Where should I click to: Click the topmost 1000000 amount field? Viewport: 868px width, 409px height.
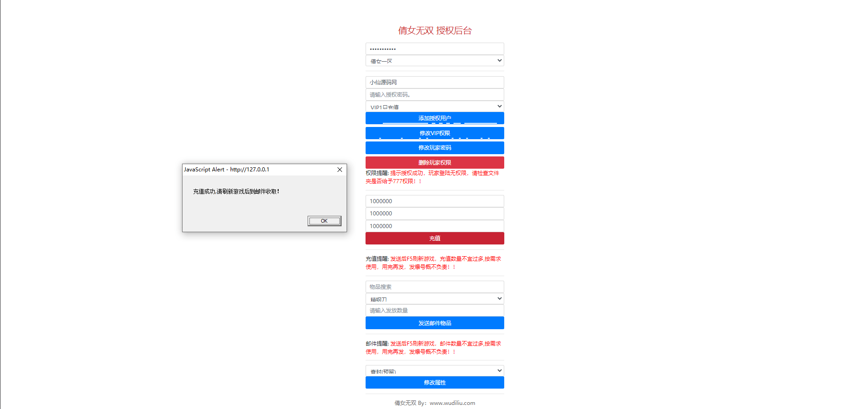(x=435, y=201)
